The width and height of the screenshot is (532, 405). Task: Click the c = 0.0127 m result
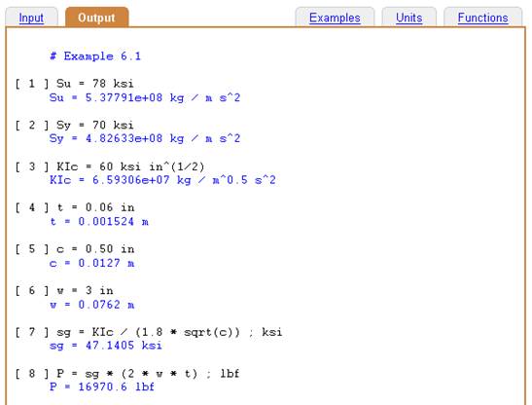click(92, 263)
